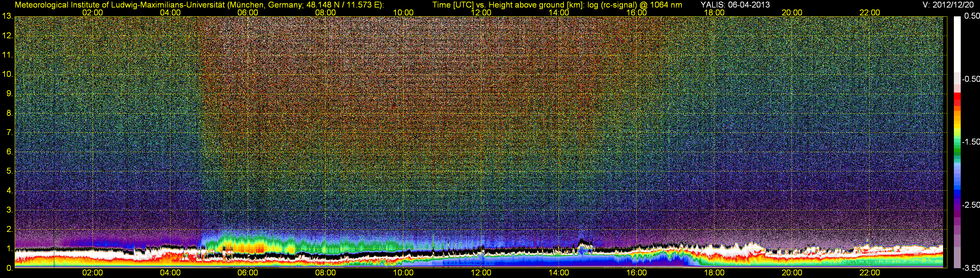Click the 02:00 label on the top time axis
This screenshot has width=980, height=278.
click(92, 12)
